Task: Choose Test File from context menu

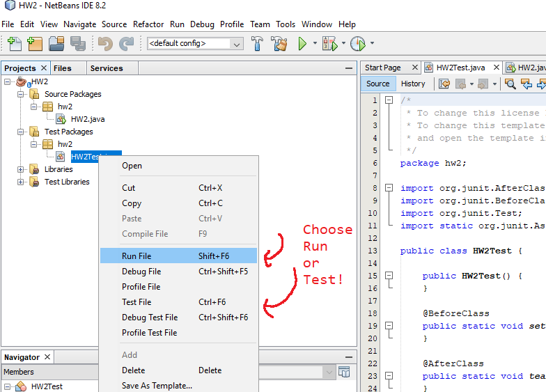Action: (178, 302)
